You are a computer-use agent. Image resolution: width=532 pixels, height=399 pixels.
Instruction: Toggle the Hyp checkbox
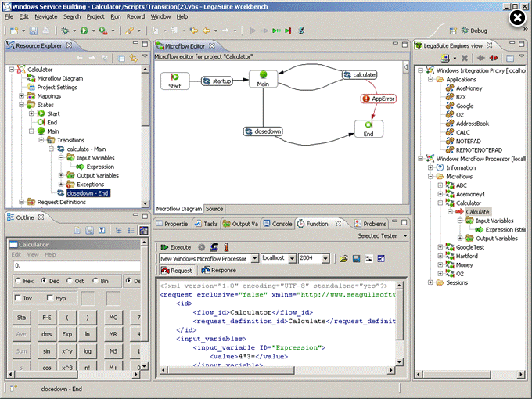pyautogui.click(x=50, y=298)
